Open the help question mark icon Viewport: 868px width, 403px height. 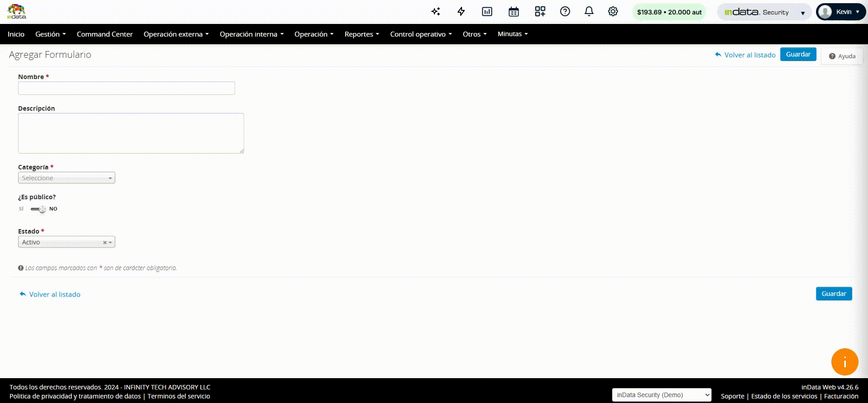pos(565,12)
